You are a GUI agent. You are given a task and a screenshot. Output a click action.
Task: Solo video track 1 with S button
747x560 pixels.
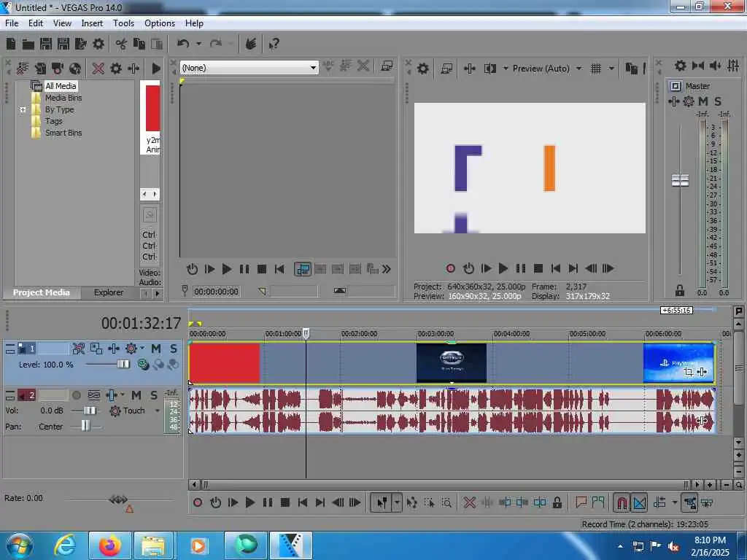pos(174,349)
